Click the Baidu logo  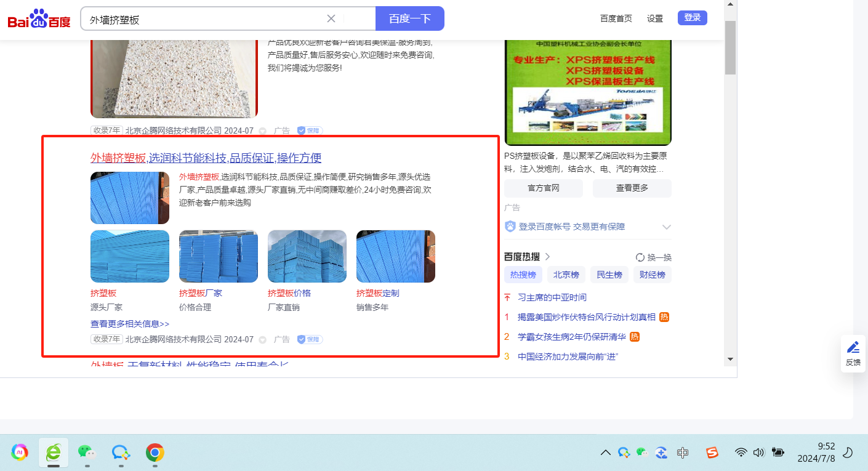click(x=39, y=19)
